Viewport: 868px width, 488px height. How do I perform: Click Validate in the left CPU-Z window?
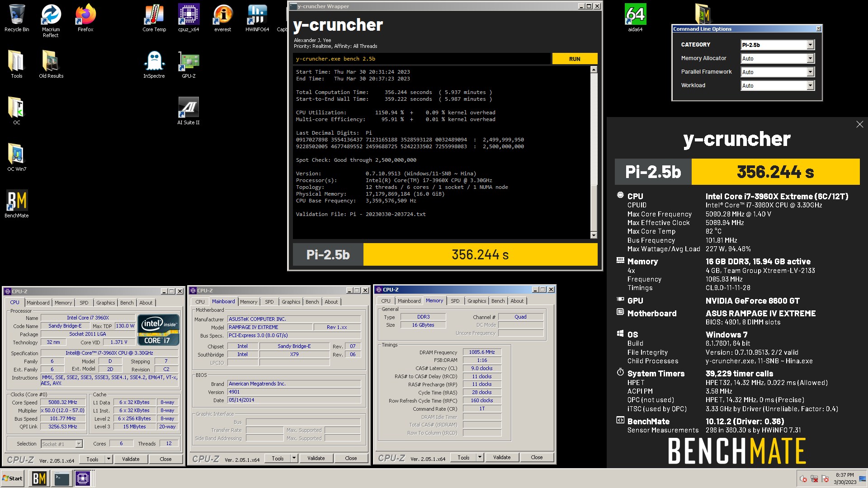click(131, 459)
